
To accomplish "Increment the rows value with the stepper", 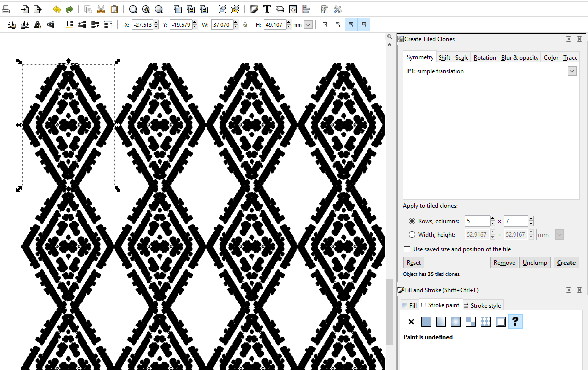I will point(492,219).
